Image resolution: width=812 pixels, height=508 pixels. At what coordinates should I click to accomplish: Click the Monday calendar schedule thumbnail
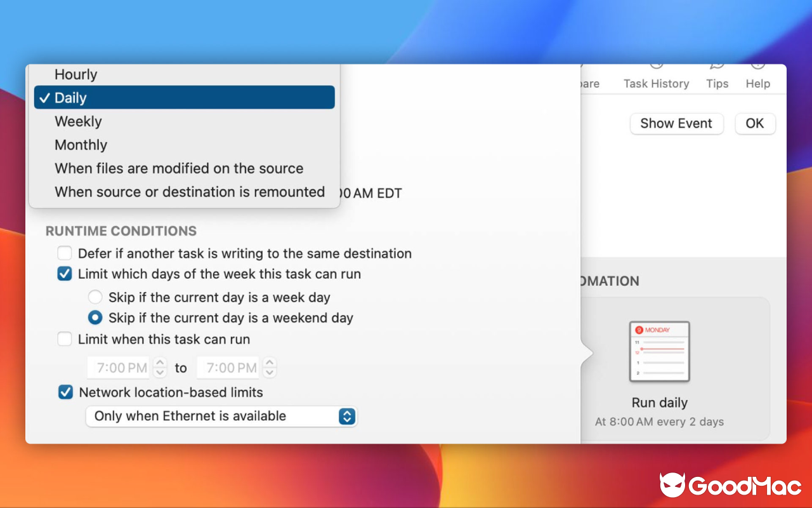659,352
